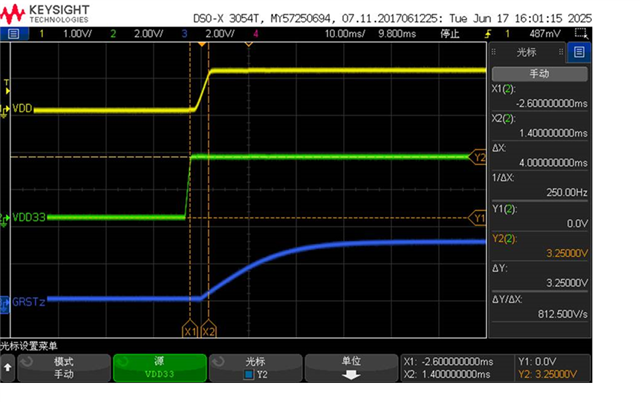Click the dashed zoom-box icon top-right

581,33
